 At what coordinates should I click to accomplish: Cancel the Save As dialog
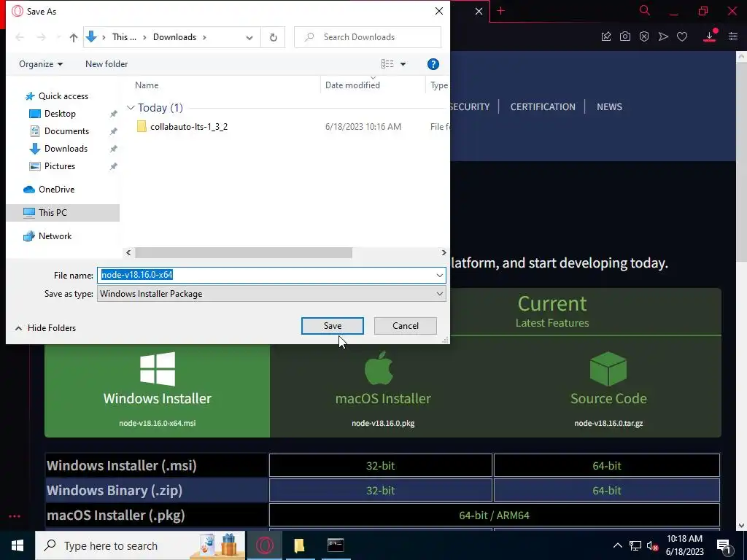406,326
